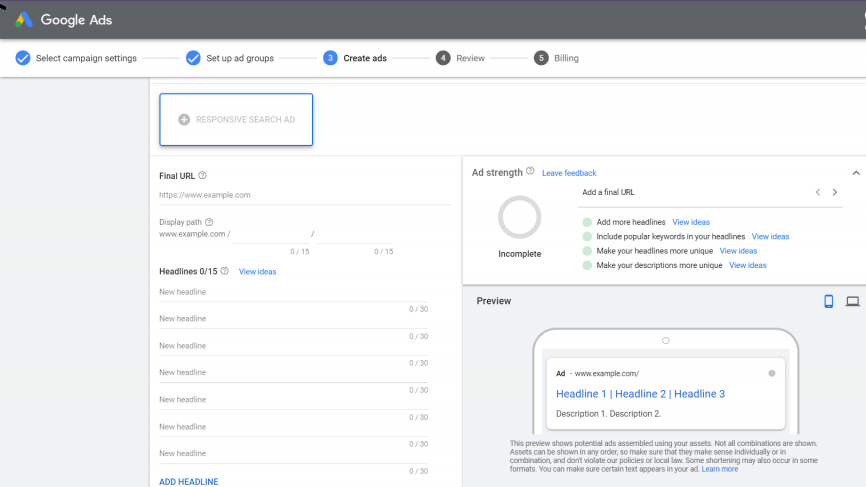The image size is (866, 487).
Task: Click the Final URL input field
Action: tap(300, 195)
